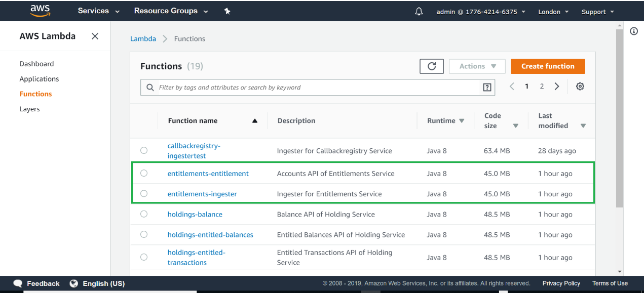Refresh the functions list
The image size is (644, 293).
click(432, 66)
